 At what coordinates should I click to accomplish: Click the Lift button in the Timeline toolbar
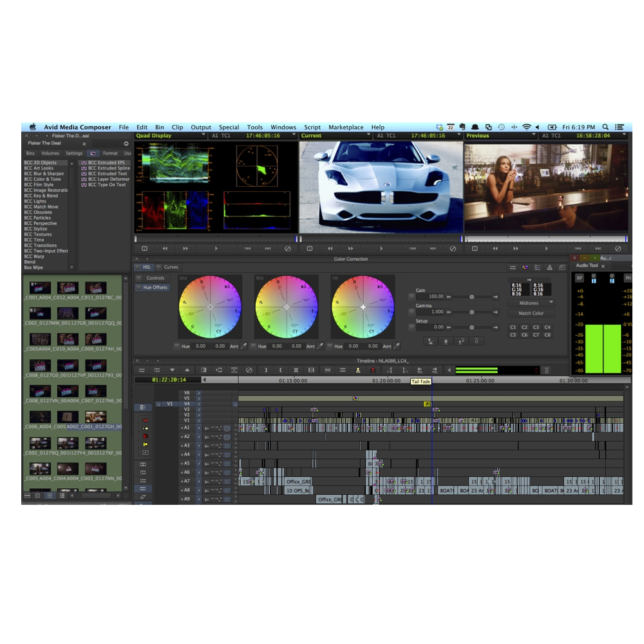pos(358,370)
